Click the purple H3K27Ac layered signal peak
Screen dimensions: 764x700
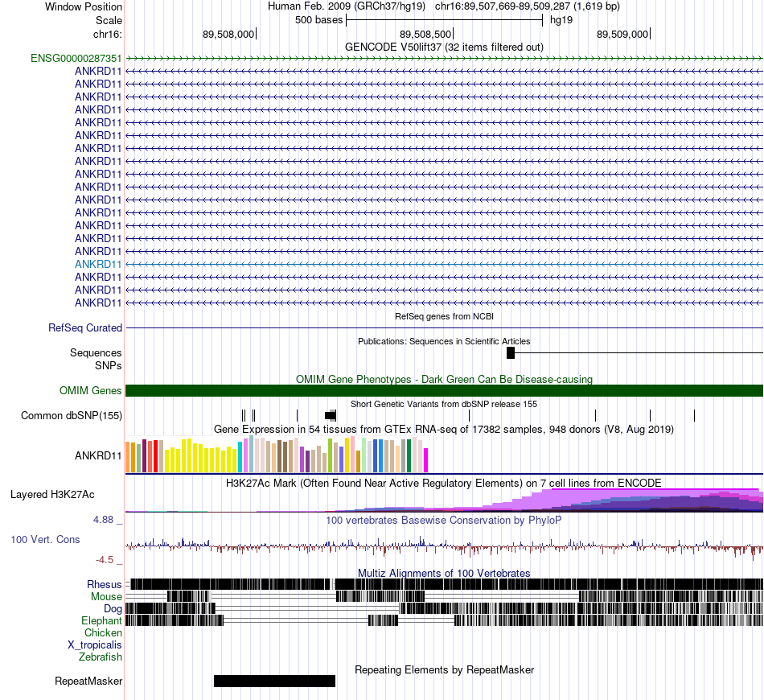(x=653, y=499)
